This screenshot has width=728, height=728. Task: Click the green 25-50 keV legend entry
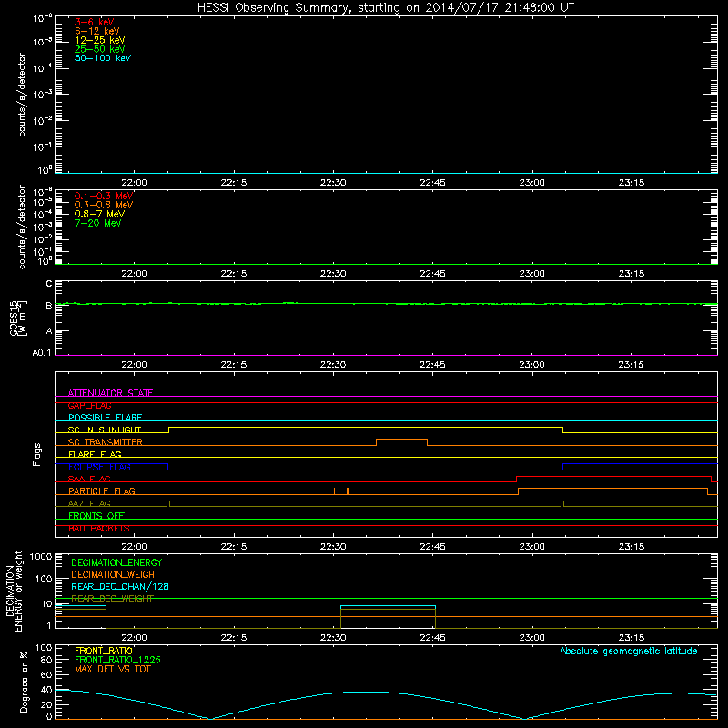pyautogui.click(x=100, y=49)
